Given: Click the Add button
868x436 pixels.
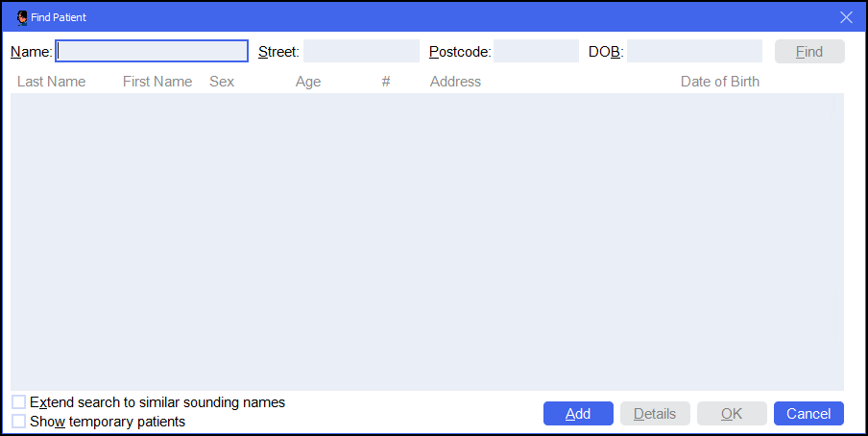Looking at the screenshot, I should (x=578, y=414).
